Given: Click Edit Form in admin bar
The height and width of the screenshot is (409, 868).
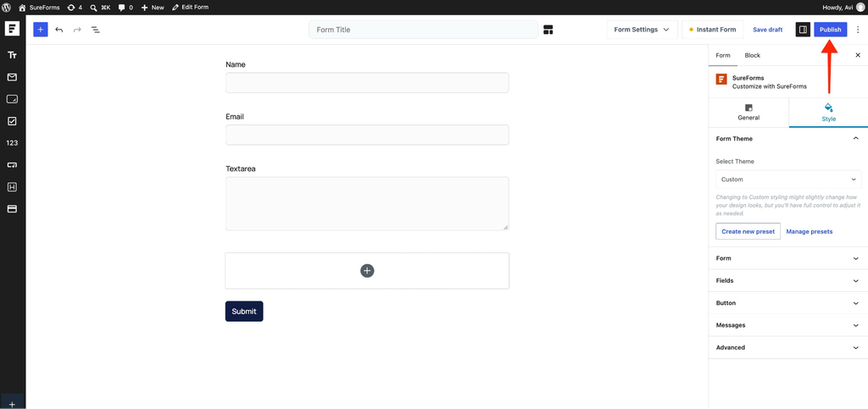Looking at the screenshot, I should pyautogui.click(x=190, y=8).
